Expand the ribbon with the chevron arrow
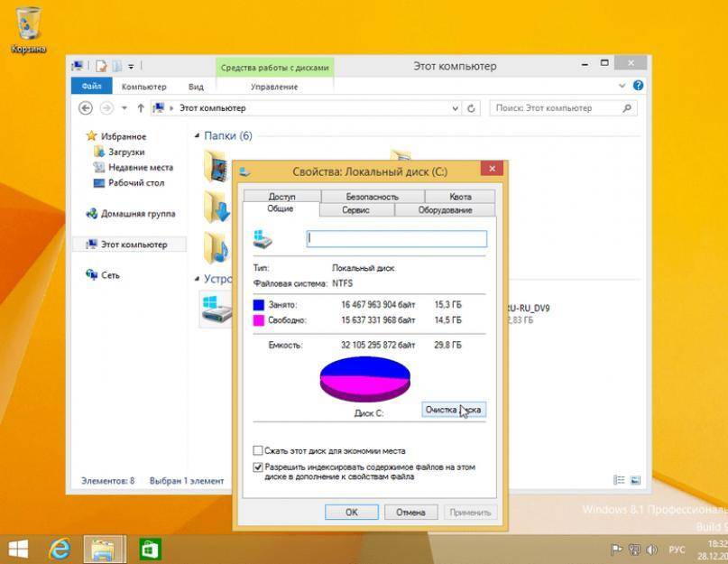 pyautogui.click(x=622, y=86)
